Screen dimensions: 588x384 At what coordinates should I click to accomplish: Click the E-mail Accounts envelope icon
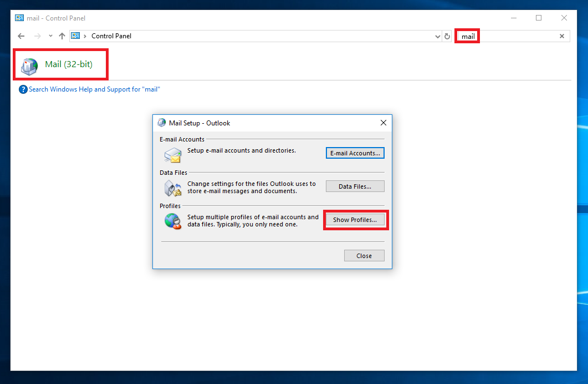[x=173, y=155]
